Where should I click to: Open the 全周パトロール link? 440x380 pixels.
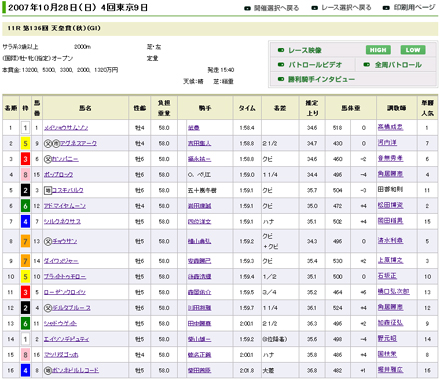coord(398,65)
